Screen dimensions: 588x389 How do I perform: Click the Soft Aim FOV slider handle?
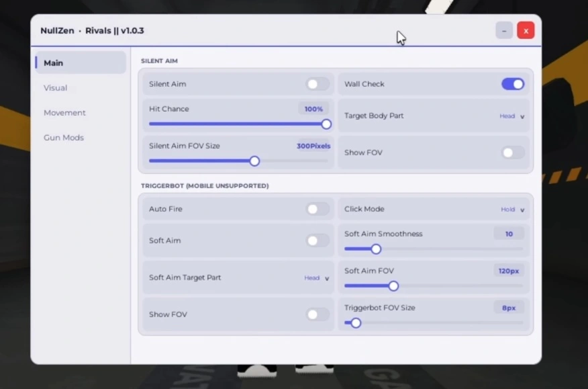click(x=393, y=286)
